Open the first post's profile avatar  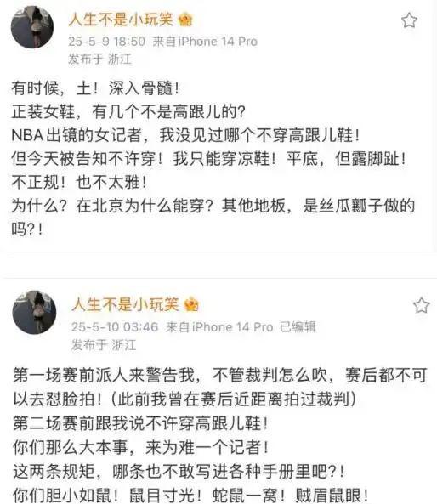(x=32, y=27)
